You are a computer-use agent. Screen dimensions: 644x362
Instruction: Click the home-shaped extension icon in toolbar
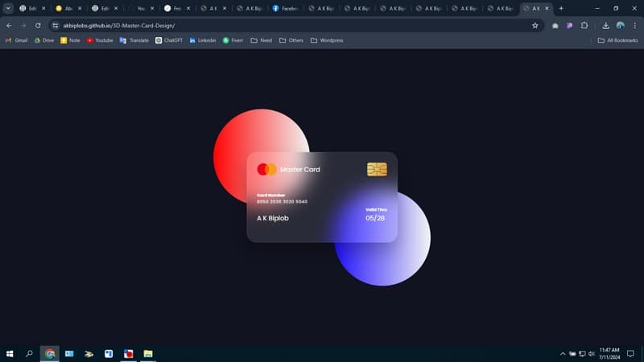555,26
